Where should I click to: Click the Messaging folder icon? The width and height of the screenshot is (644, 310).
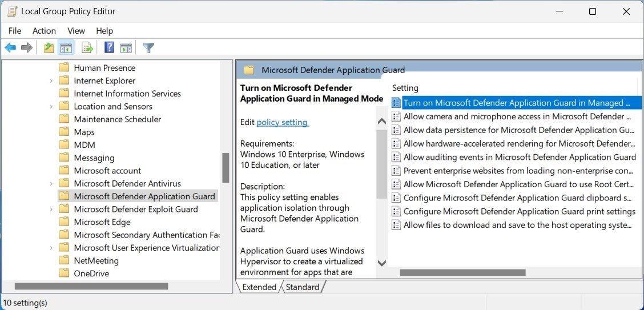tap(64, 157)
